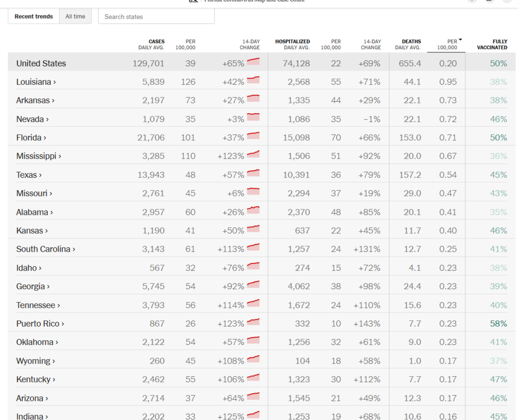
Task: Click the United States trend sparkline
Action: (253, 62)
